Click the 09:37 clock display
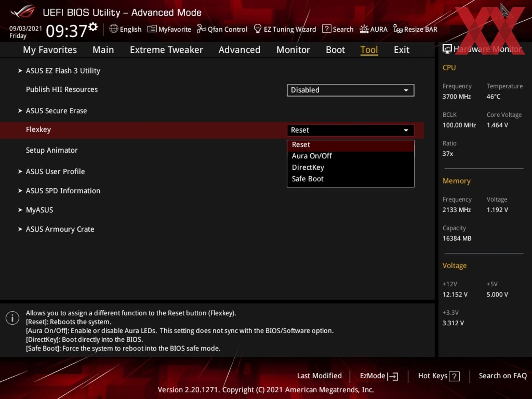This screenshot has width=532, height=399. pyautogui.click(x=66, y=31)
